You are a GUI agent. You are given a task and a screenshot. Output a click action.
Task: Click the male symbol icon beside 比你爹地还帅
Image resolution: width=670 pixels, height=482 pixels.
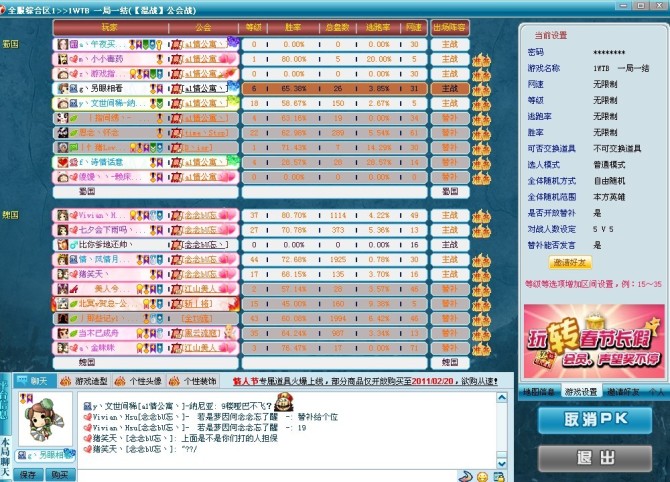point(74,245)
